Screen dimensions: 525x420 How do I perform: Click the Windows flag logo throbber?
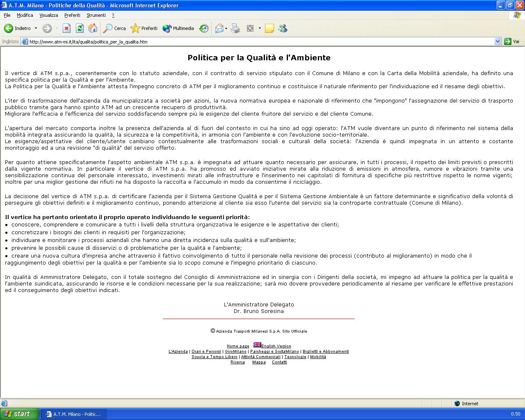point(517,15)
